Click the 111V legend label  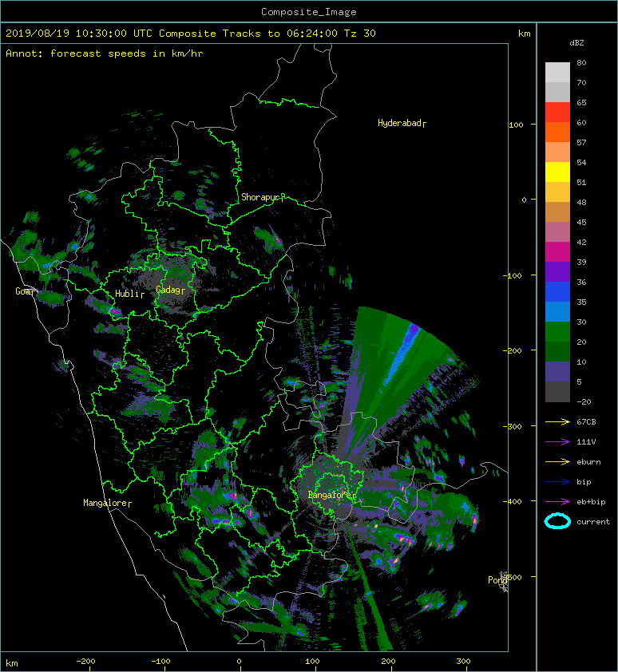[586, 442]
